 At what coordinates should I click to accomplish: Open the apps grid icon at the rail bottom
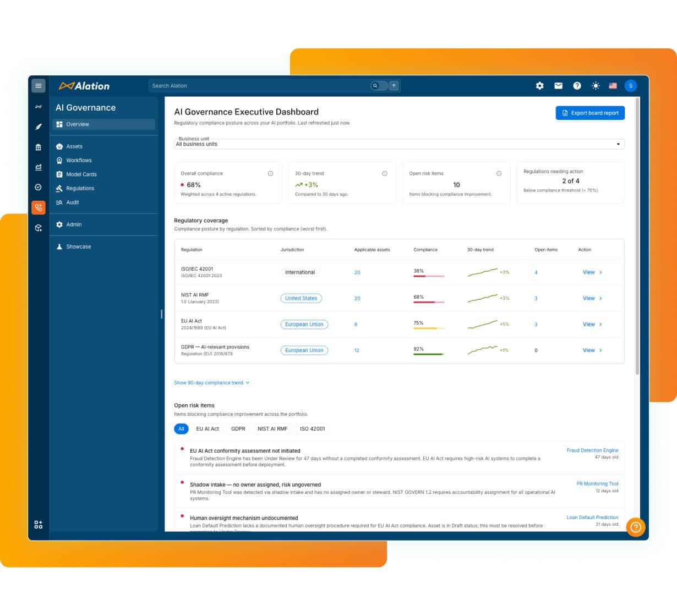pos(38,525)
